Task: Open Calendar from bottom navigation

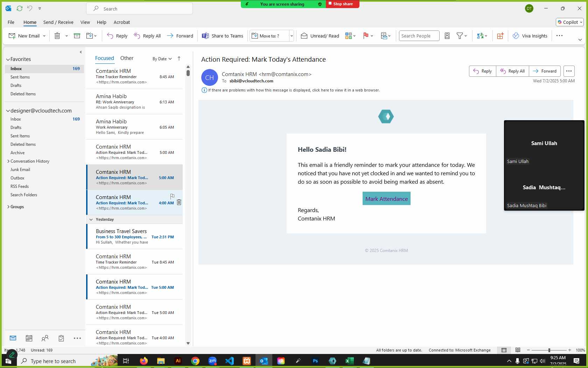Action: pyautogui.click(x=29, y=338)
